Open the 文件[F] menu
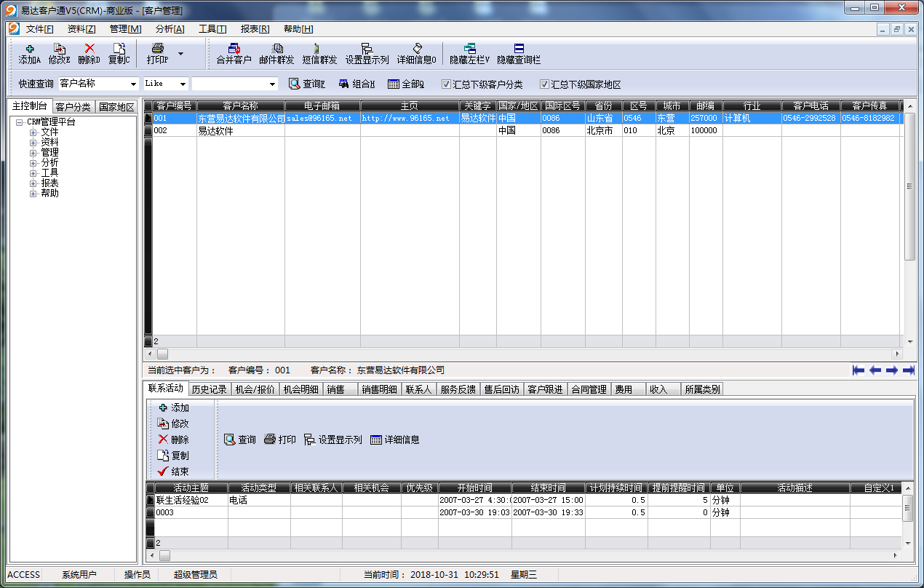The height and width of the screenshot is (588, 924). [40, 29]
